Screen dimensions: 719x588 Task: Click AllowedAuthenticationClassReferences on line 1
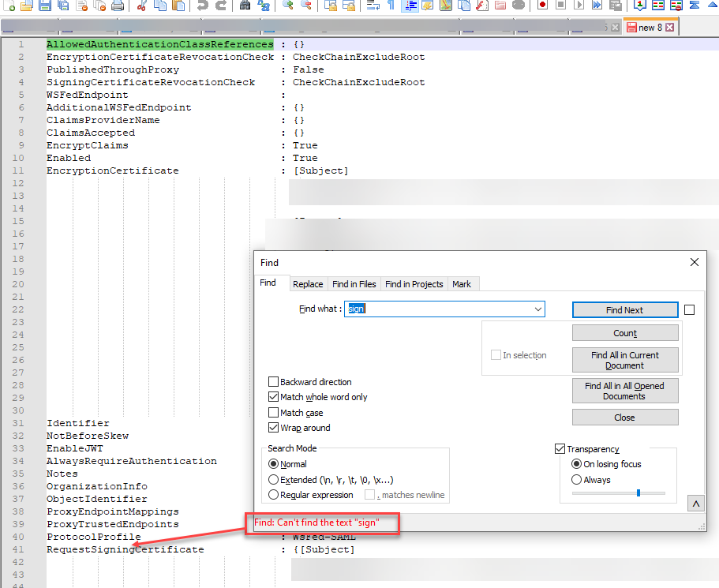point(160,44)
